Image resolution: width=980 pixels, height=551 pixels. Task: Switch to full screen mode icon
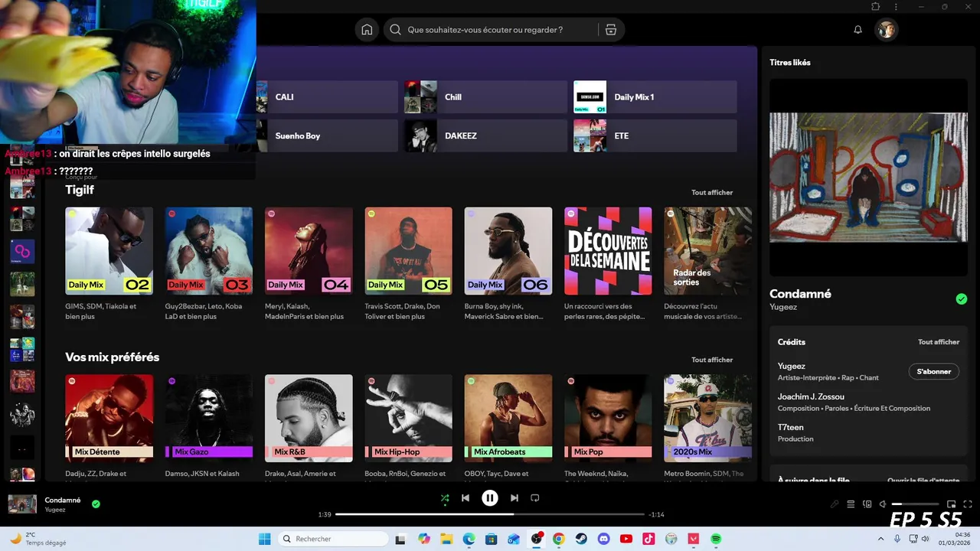[x=966, y=504]
